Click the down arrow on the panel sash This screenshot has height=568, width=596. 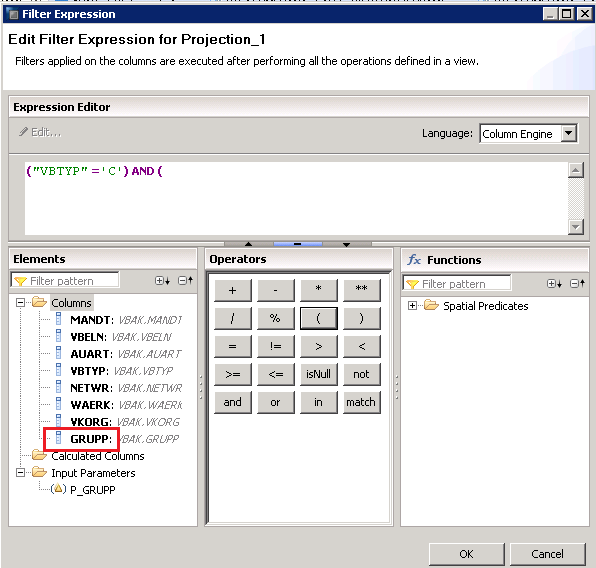point(346,244)
